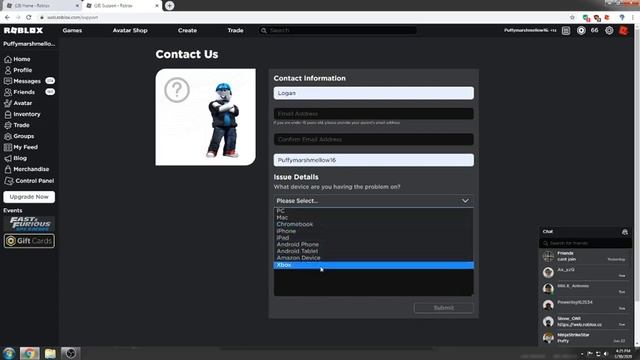Open the Friends group chat conversation

click(x=585, y=256)
